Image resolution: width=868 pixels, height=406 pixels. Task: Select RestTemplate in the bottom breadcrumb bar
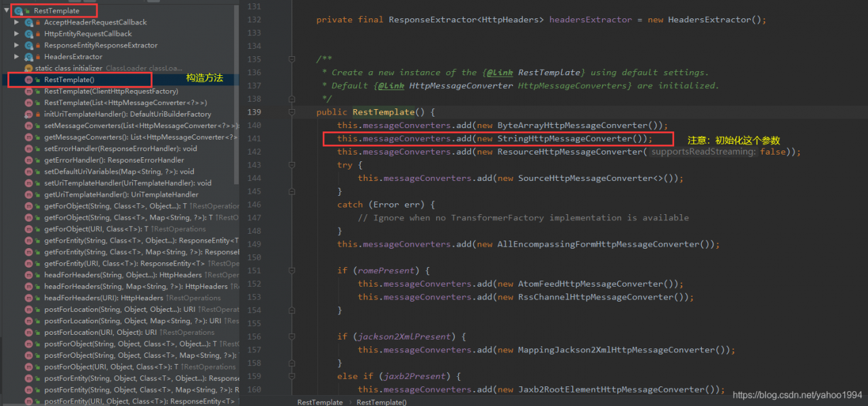tap(319, 402)
